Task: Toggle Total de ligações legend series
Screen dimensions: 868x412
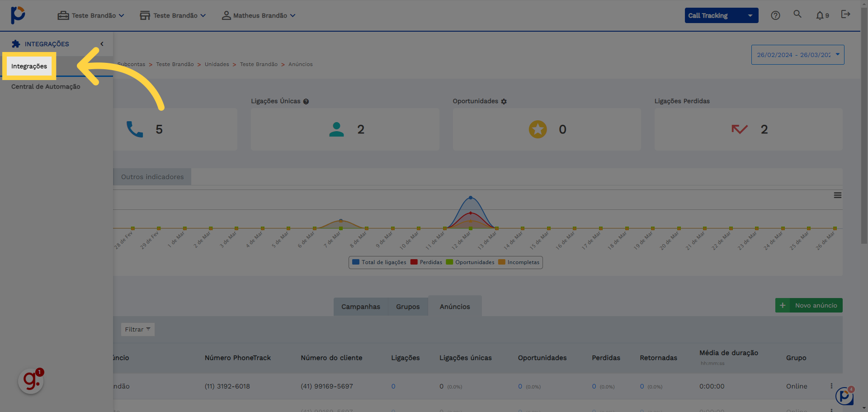Action: 379,262
